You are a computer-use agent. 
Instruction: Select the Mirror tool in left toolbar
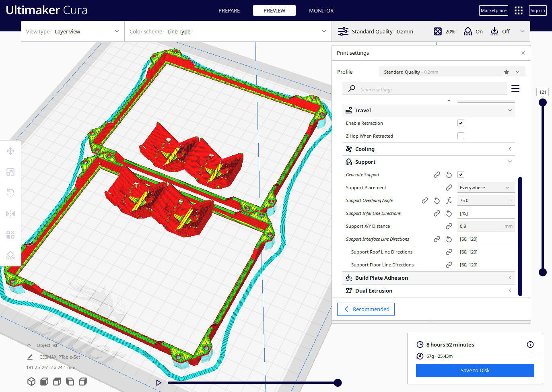pos(10,214)
